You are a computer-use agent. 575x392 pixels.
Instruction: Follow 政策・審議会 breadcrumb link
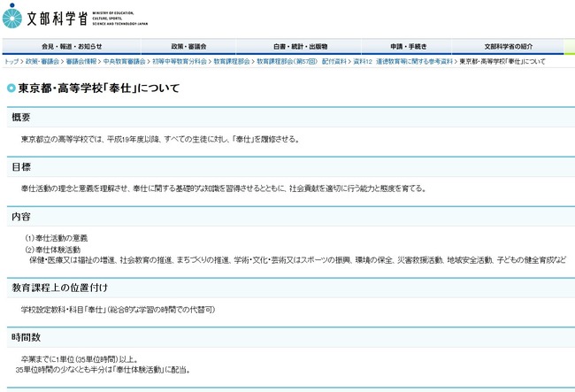[x=42, y=62]
